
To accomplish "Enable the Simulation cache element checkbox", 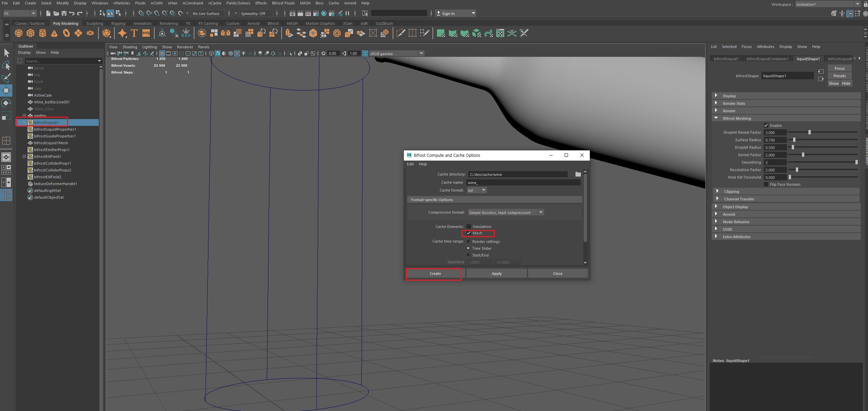I will coord(469,227).
